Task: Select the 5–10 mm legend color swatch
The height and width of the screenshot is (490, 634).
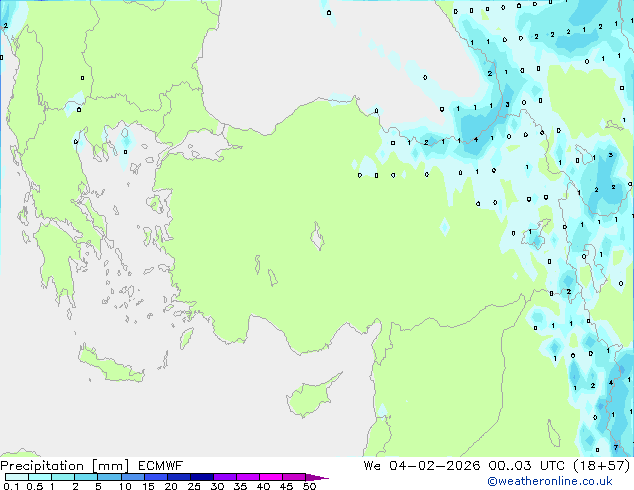Action: pos(109,477)
